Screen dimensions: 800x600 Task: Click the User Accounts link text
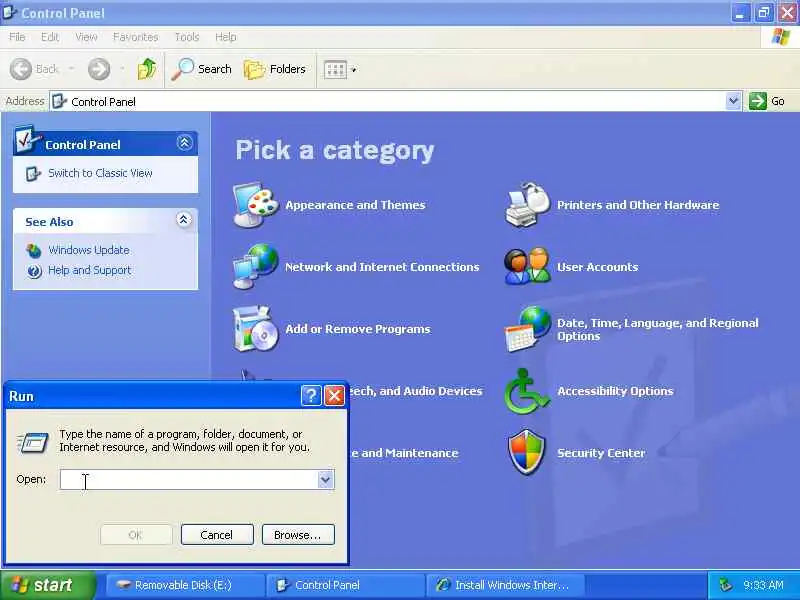pyautogui.click(x=597, y=267)
